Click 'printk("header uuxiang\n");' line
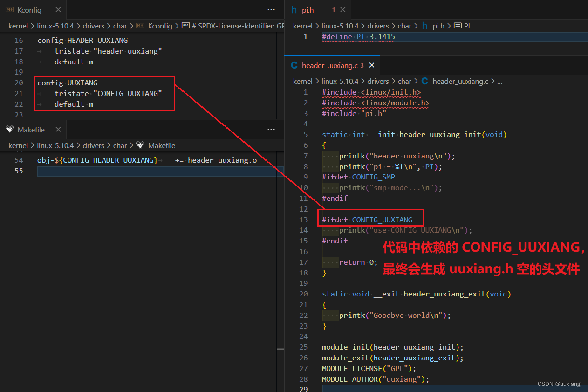Viewport: 588px width, 392px height. [x=397, y=156]
